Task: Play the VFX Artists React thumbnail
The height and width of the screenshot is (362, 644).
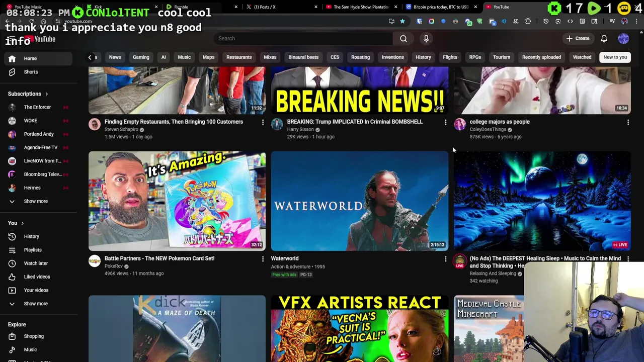Action: (360, 329)
